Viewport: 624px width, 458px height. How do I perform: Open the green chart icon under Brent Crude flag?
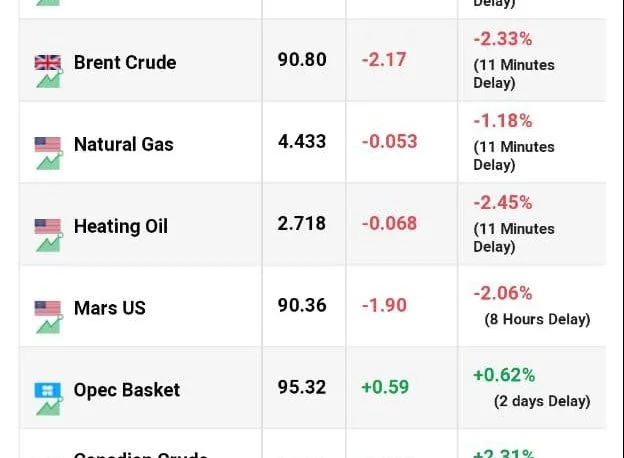(49, 79)
